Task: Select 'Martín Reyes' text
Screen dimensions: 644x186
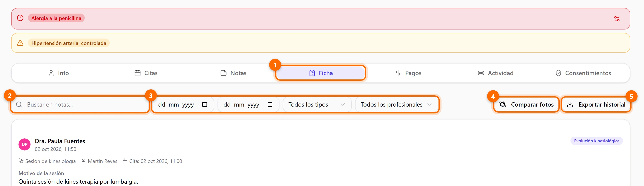Action: pos(103,161)
